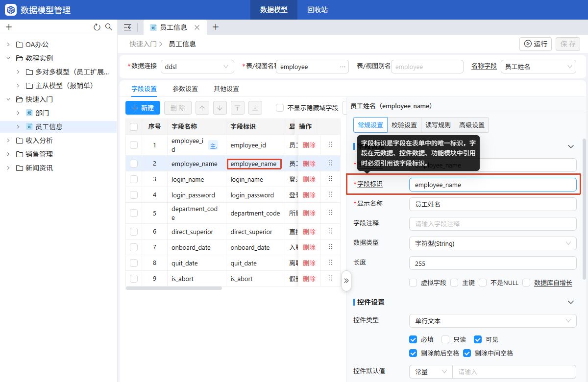Move field to bottom button

click(255, 108)
